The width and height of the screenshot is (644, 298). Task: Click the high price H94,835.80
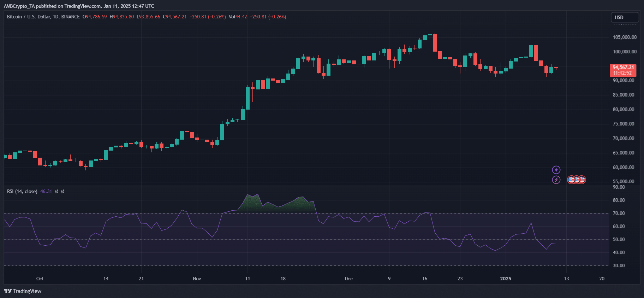(x=122, y=17)
